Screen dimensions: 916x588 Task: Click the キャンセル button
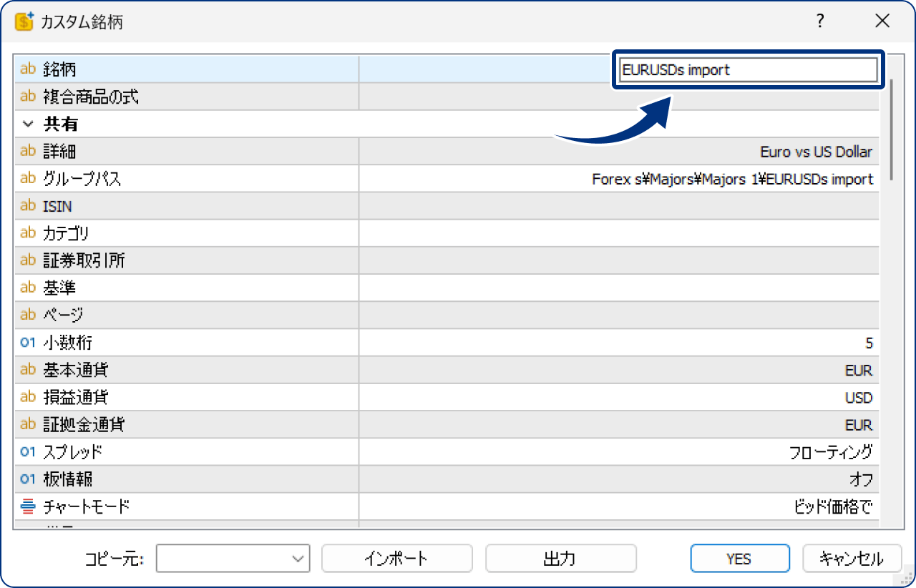tap(851, 559)
